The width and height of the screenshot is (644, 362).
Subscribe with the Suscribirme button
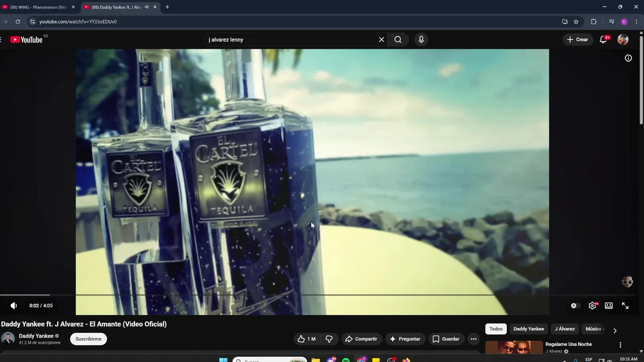point(89,339)
